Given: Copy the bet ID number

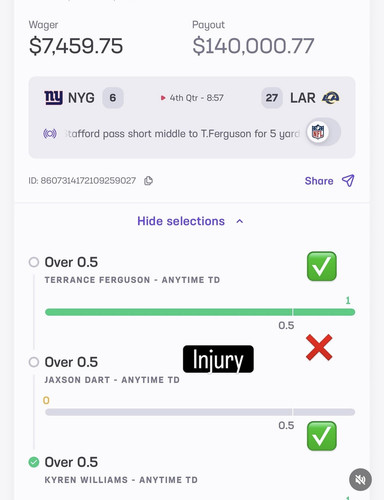Looking at the screenshot, I should [x=148, y=181].
